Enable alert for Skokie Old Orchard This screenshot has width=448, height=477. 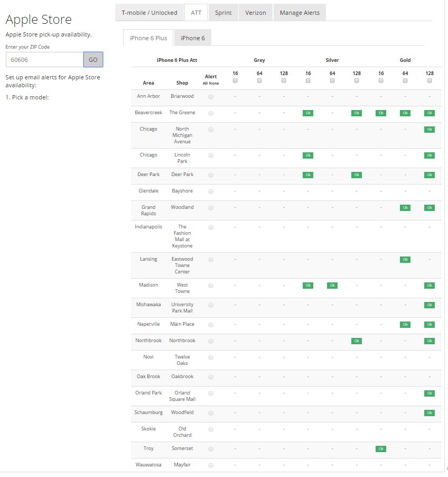click(x=211, y=429)
